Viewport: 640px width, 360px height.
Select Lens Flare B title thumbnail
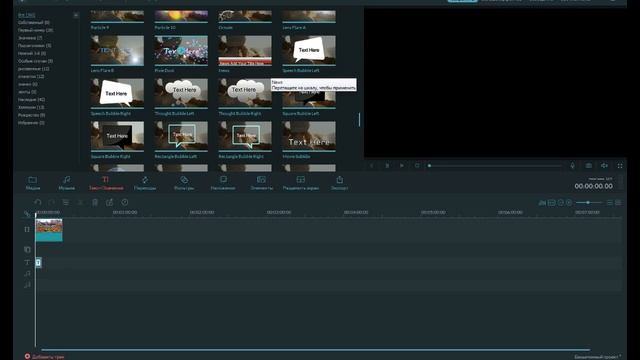[x=117, y=51]
